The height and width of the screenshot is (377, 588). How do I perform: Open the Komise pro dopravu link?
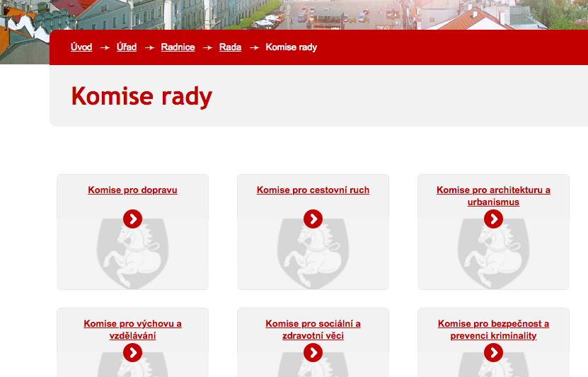(132, 190)
